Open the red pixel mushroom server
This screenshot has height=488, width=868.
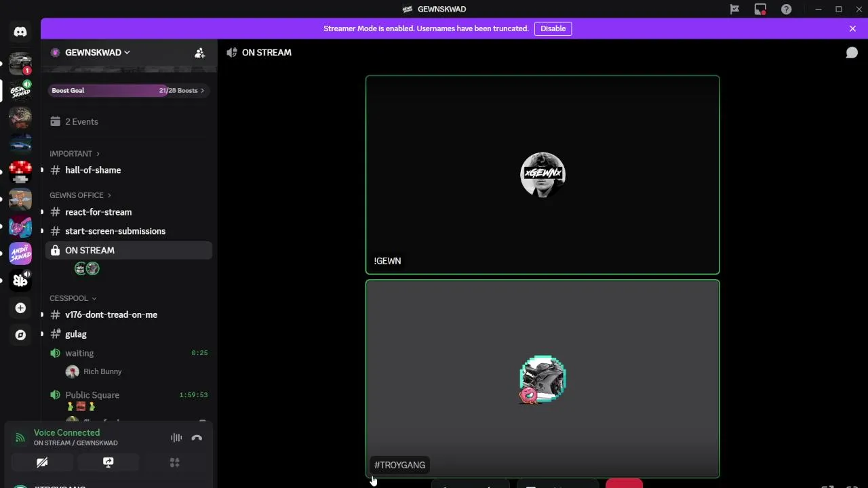tap(20, 172)
